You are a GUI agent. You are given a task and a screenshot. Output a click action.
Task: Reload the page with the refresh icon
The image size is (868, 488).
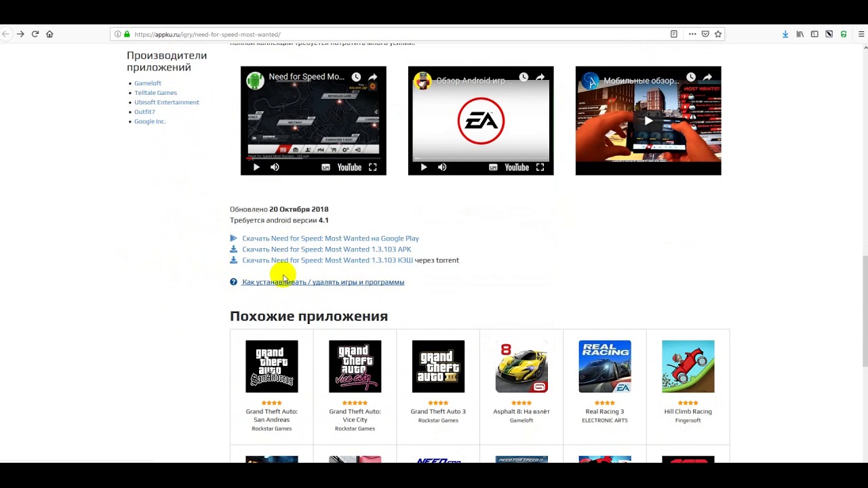pos(35,34)
